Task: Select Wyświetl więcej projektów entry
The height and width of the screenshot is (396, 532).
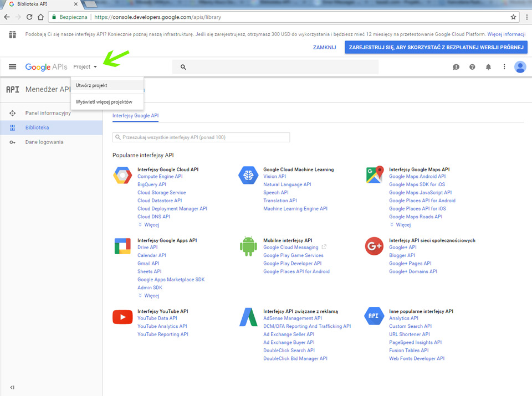Action: (x=107, y=102)
